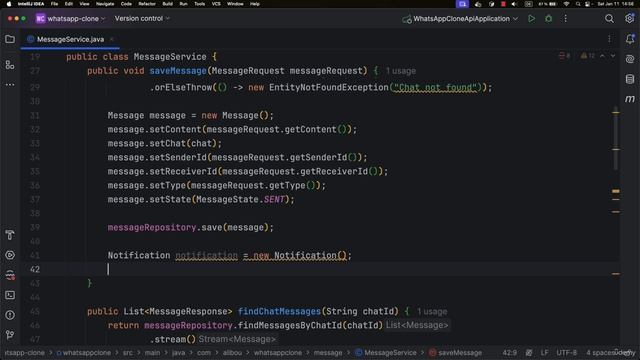Viewport: 640px width, 360px height.
Task: Open the Database tool window icon
Action: click(630, 79)
